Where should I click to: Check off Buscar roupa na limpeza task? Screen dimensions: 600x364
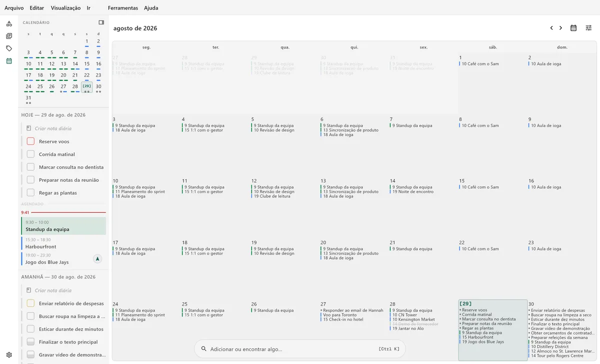tap(30, 316)
